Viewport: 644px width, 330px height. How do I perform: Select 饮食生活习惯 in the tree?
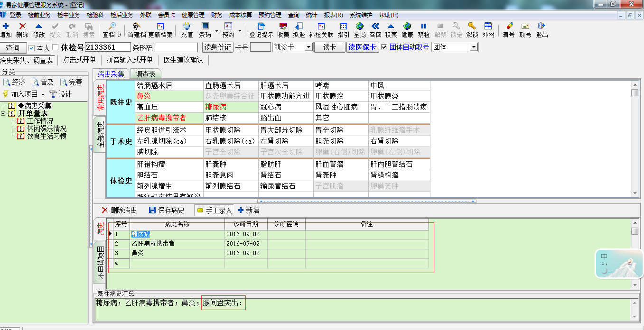coord(47,136)
